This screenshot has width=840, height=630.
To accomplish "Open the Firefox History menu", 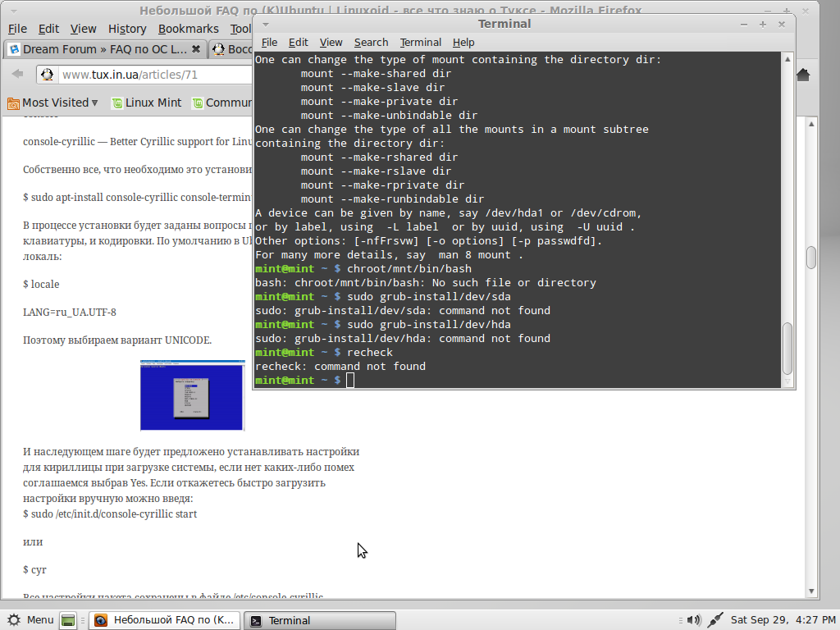I will tap(127, 29).
